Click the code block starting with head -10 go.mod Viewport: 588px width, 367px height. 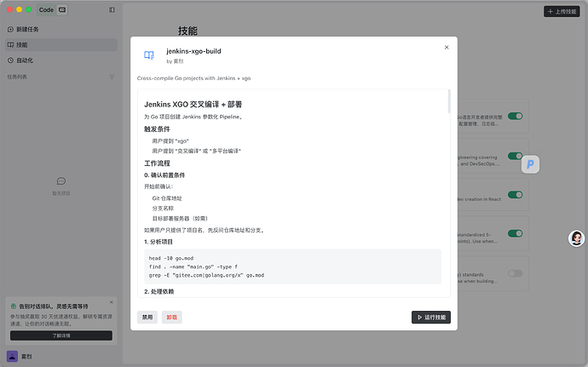pos(292,267)
